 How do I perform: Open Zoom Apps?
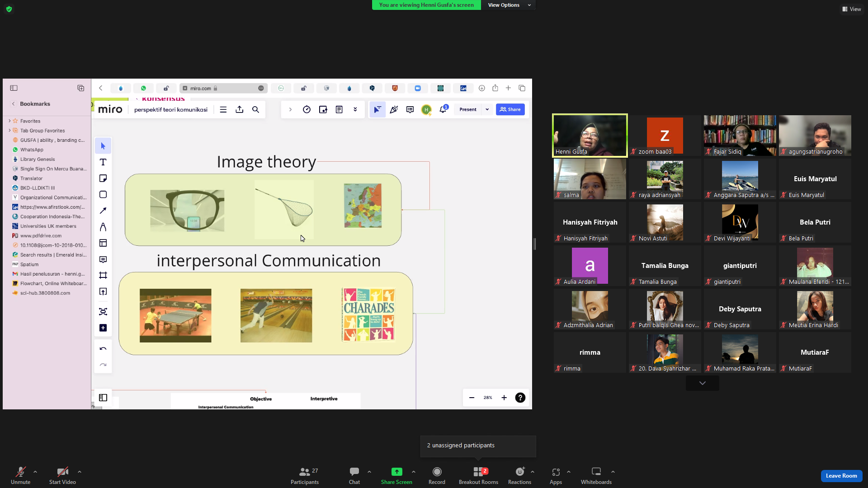point(556,475)
